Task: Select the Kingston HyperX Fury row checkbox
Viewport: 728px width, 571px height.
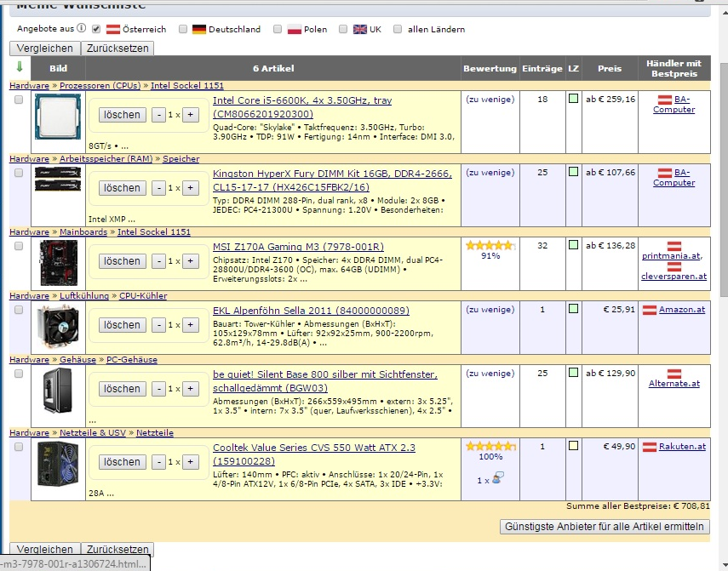Action: coord(19,173)
